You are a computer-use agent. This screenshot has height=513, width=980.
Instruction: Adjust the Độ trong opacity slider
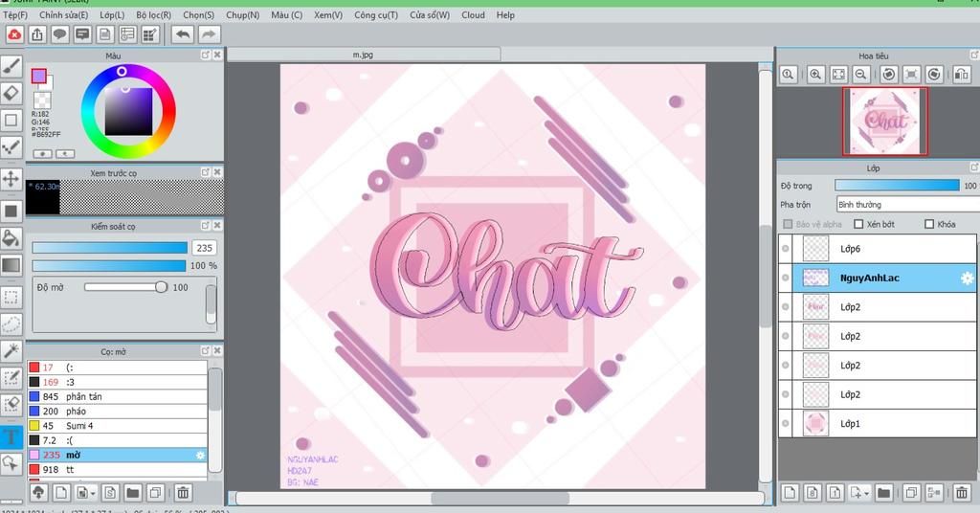(x=897, y=186)
